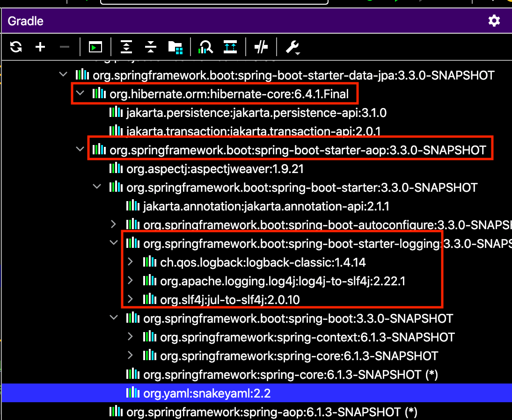Click library icon beside jakarta.annotation-api
Screen dimensions: 512x420
(x=133, y=206)
